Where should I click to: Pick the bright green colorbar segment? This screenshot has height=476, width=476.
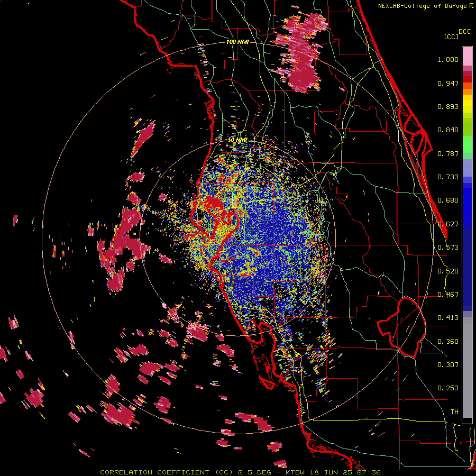tap(467, 144)
